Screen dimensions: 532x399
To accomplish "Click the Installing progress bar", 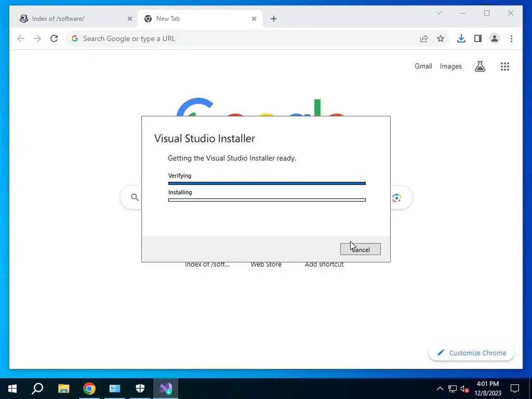I will coord(267,200).
